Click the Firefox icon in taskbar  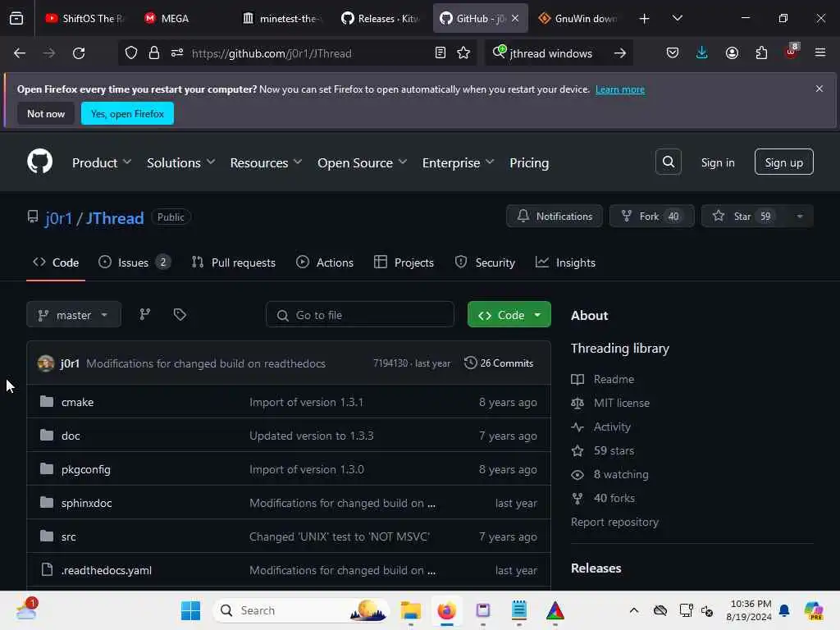[x=447, y=610]
